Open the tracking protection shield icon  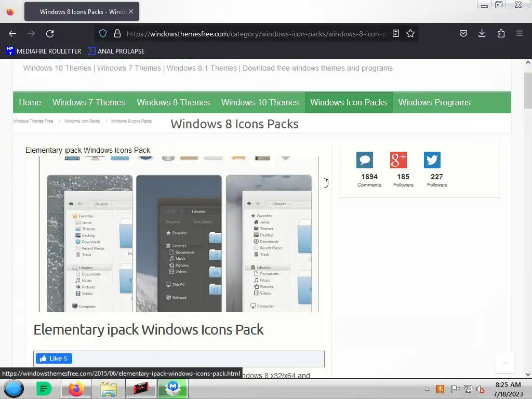(x=103, y=33)
